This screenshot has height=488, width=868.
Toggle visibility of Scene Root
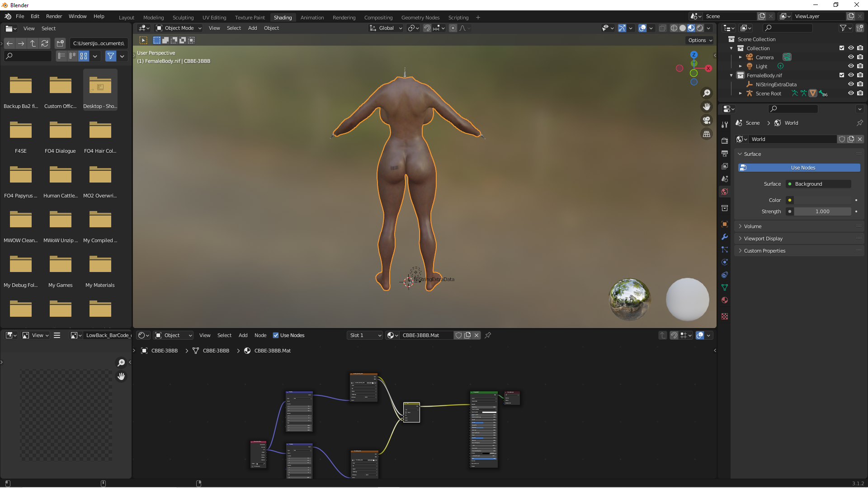(x=851, y=94)
